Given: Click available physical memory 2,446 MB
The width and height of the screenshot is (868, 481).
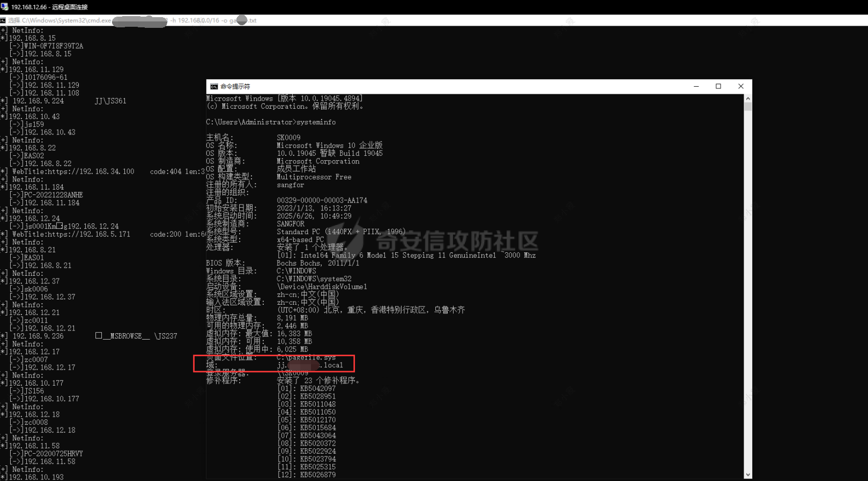Looking at the screenshot, I should pyautogui.click(x=293, y=326).
